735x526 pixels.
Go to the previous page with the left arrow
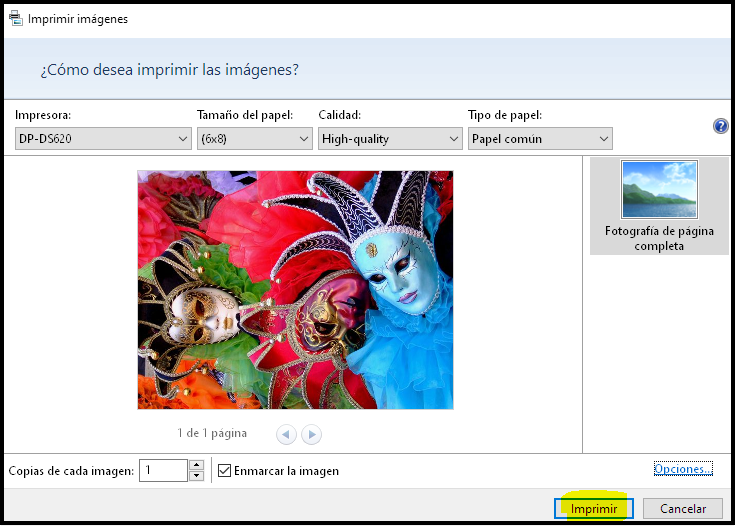tap(287, 434)
